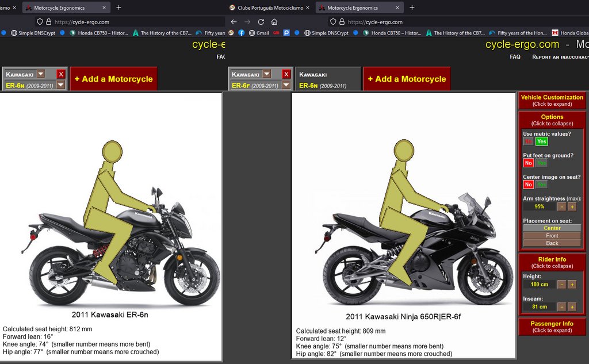The image size is (589, 364).
Task: Click Add a Motorcycle in right window
Action: 407,79
